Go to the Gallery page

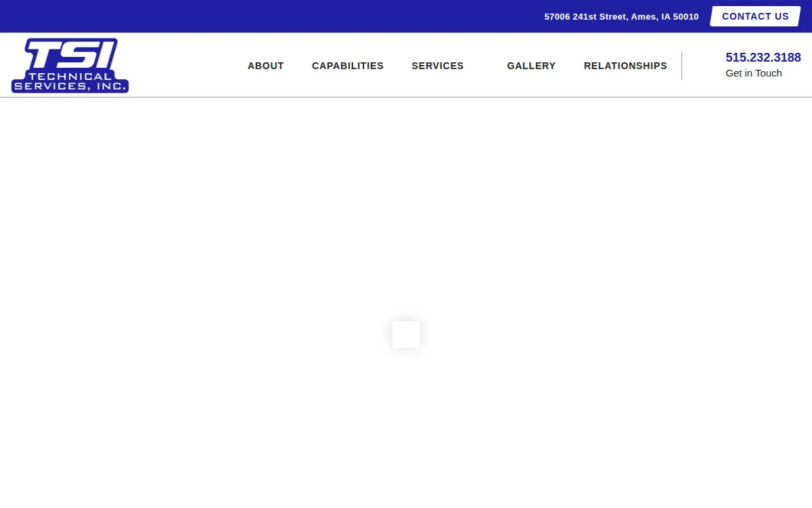coord(531,66)
